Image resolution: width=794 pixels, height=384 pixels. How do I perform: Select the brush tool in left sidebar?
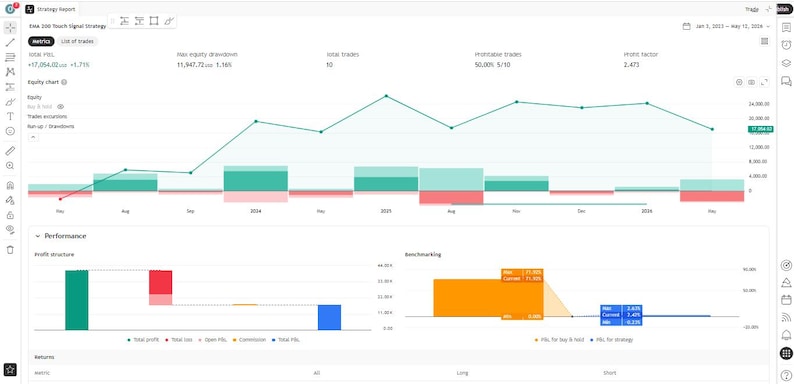[10, 101]
